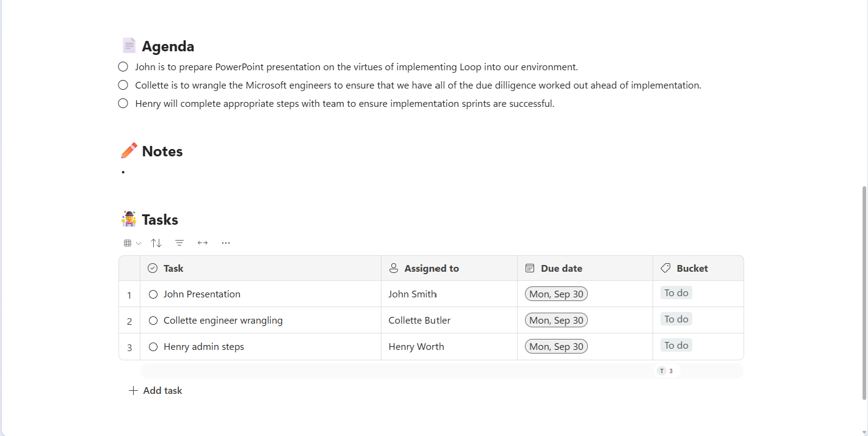Change bucket of Henry admin steps row
The height and width of the screenshot is (436, 868).
(676, 346)
